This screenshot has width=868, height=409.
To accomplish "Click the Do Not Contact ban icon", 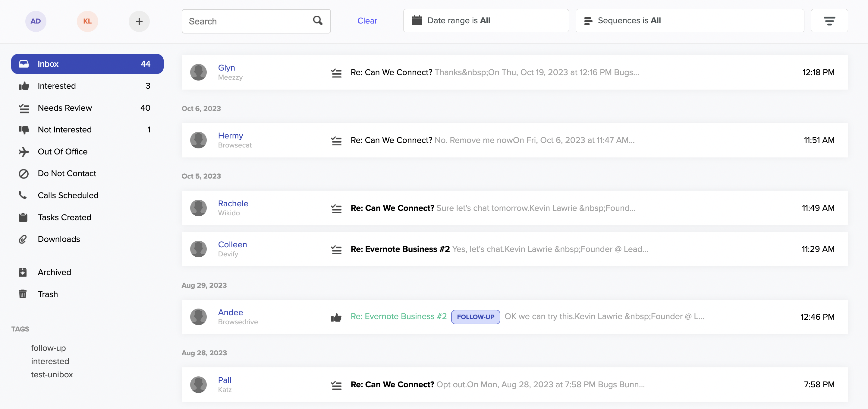I will coord(24,174).
